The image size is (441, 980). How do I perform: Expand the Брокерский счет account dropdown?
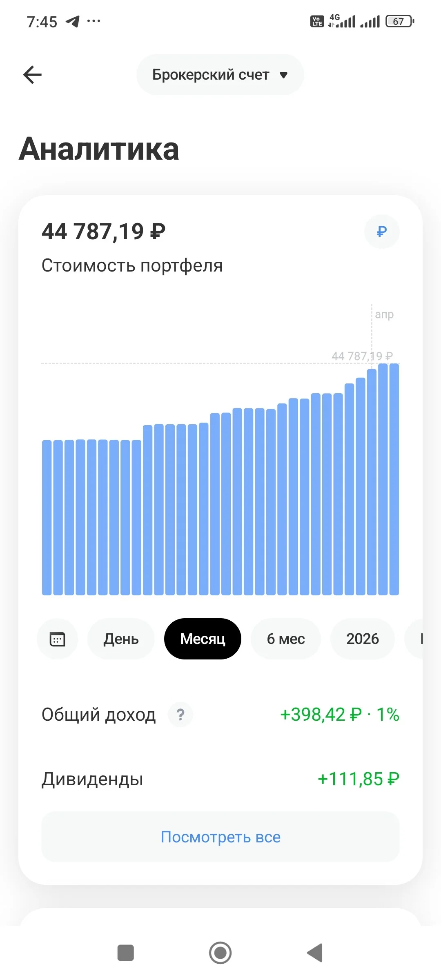pyautogui.click(x=220, y=75)
